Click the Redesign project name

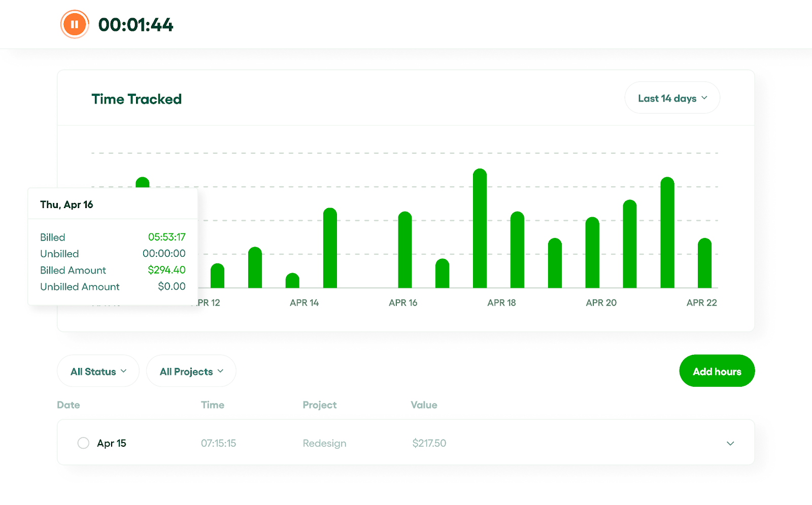(324, 443)
